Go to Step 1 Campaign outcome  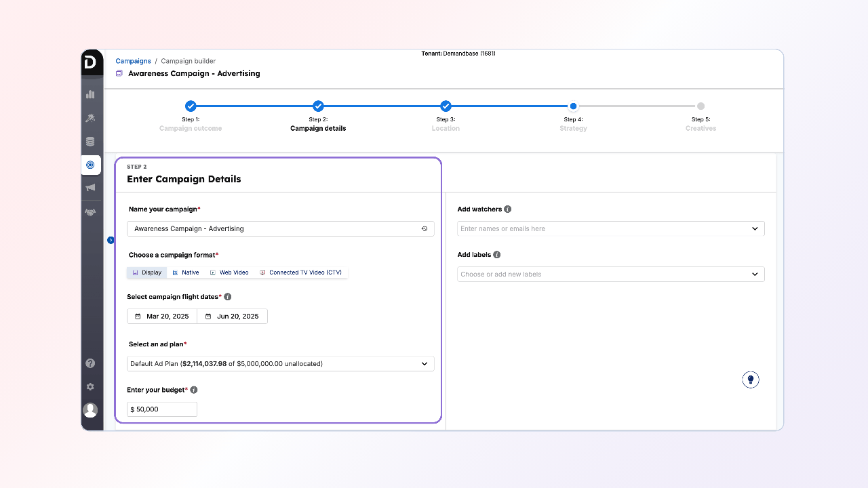click(x=191, y=106)
